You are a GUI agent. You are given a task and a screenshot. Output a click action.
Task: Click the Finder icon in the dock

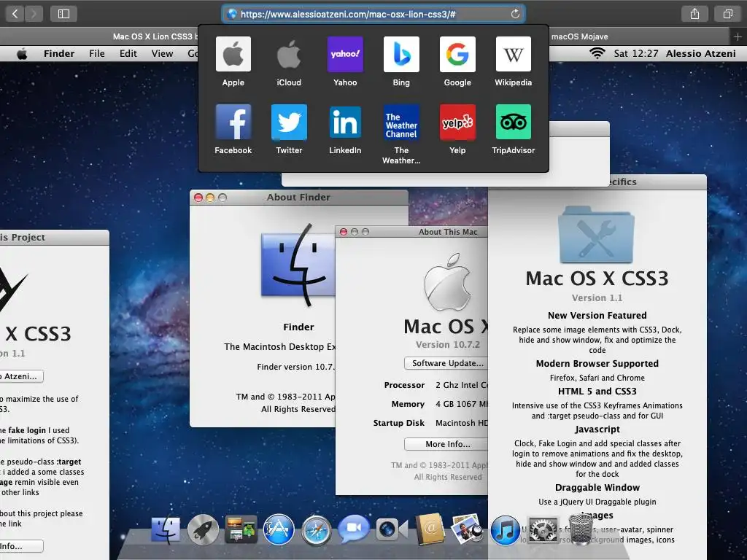coord(166,529)
